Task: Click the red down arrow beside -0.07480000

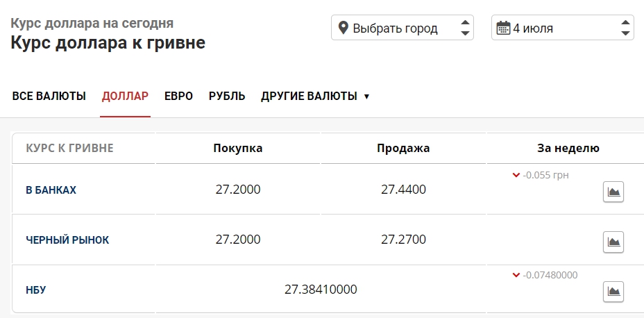Action: tap(516, 275)
